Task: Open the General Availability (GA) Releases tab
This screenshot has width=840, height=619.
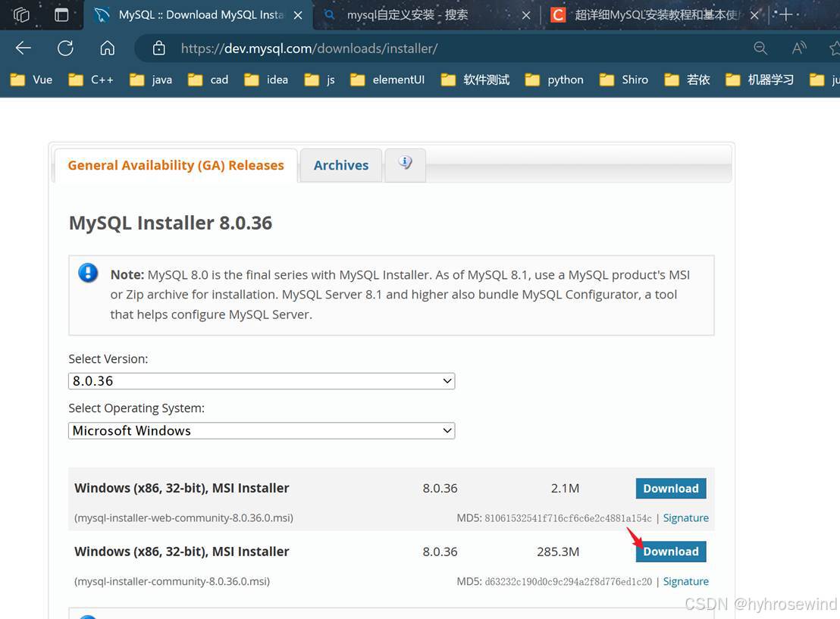Action: coord(176,165)
